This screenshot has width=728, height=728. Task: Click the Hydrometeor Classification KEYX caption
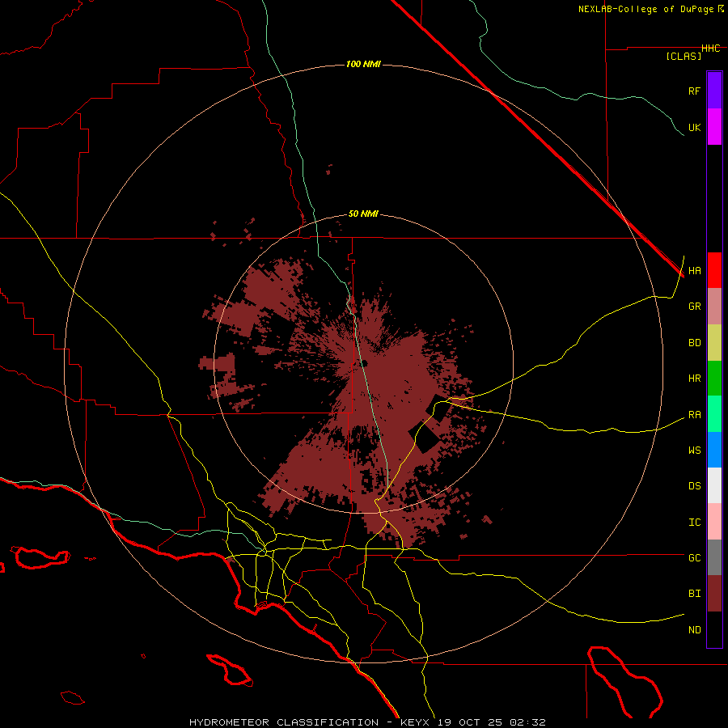[367, 722]
